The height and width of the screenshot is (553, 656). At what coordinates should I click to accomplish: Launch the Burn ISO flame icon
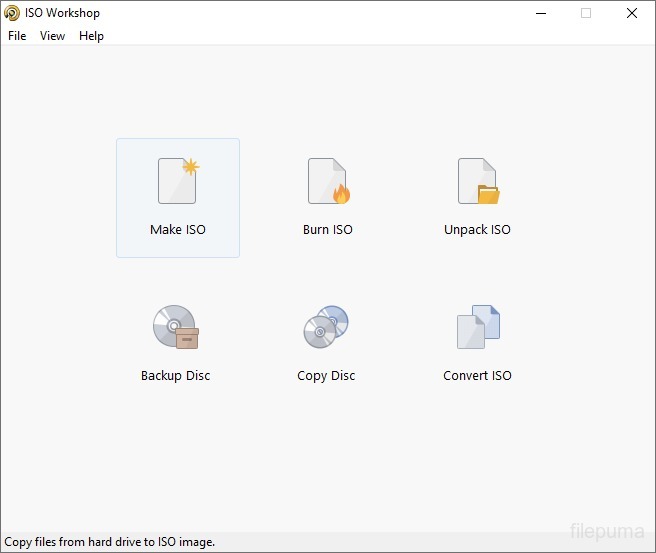pos(329,181)
